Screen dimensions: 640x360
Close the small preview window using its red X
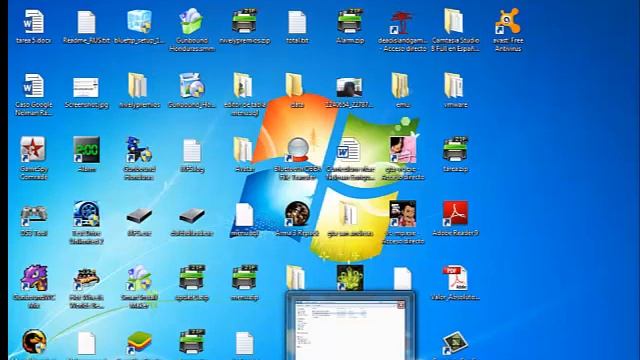[400, 304]
